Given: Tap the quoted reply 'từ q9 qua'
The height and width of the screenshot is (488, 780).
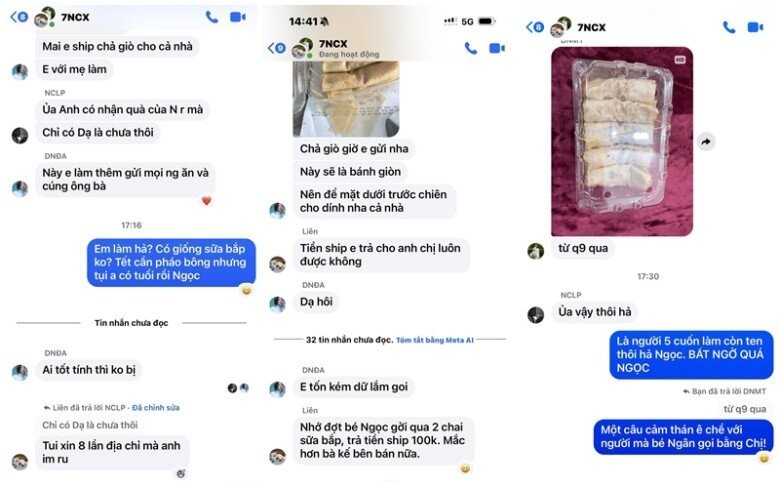Looking at the screenshot, I should tap(744, 409).
